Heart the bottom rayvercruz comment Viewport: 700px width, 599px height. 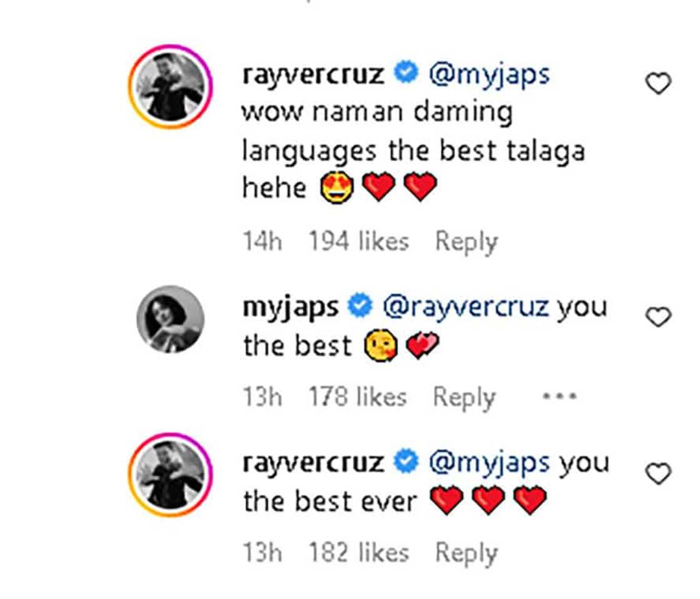[x=657, y=473]
